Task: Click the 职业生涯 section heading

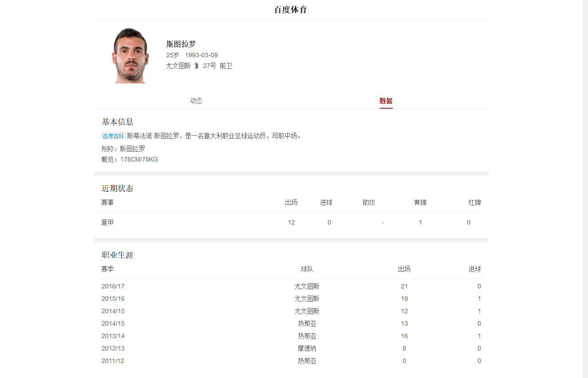Action: pyautogui.click(x=118, y=255)
